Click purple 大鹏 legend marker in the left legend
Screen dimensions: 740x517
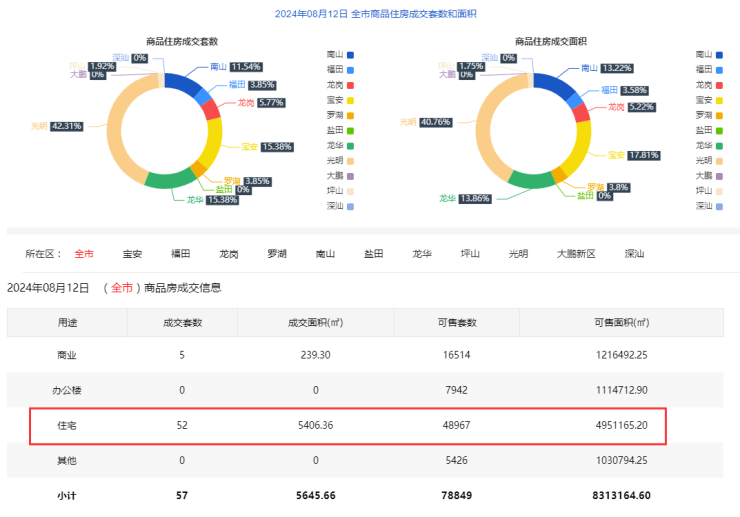350,175
